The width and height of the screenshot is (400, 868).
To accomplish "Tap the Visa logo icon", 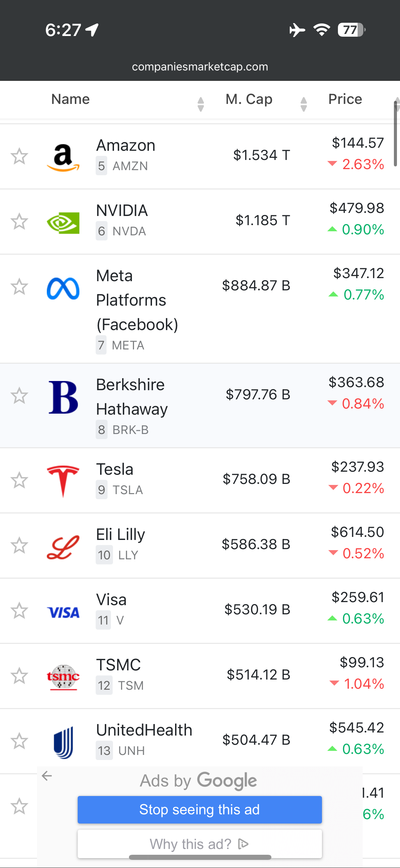I will (x=63, y=612).
